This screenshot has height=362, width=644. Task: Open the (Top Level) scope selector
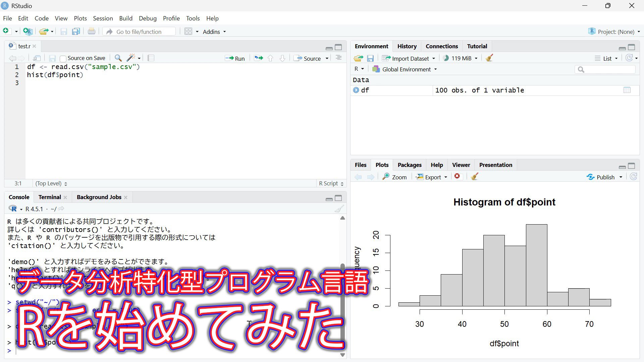pos(51,183)
